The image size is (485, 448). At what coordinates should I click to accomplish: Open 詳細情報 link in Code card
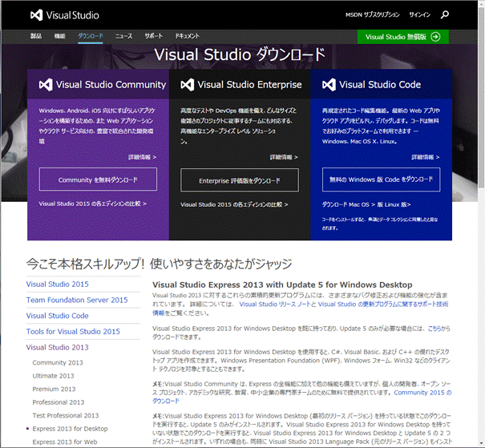[x=426, y=157]
